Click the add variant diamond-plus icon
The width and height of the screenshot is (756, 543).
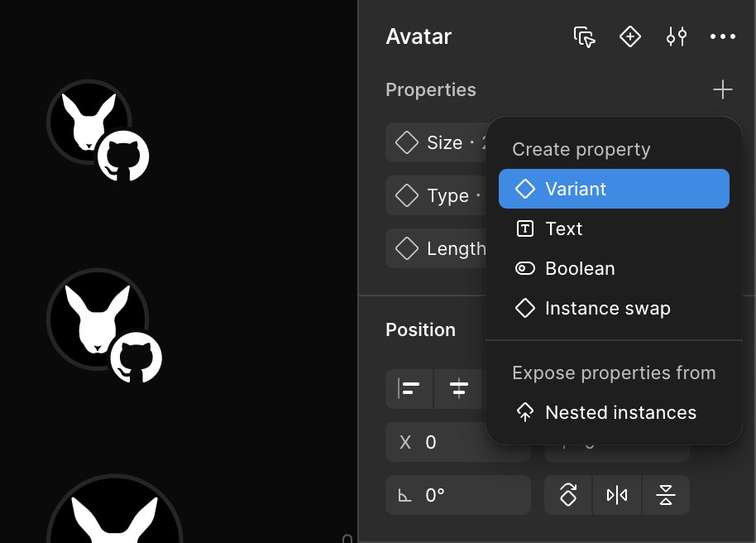click(x=629, y=36)
